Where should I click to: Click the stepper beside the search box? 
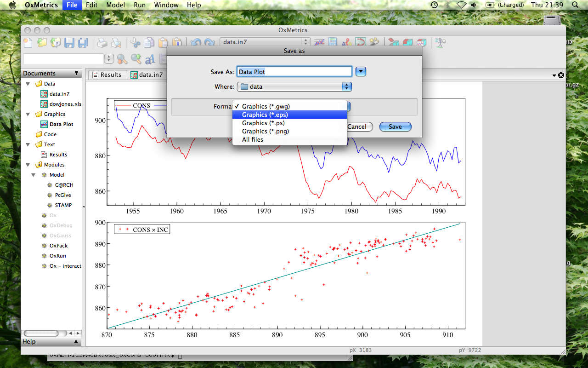[x=109, y=59]
